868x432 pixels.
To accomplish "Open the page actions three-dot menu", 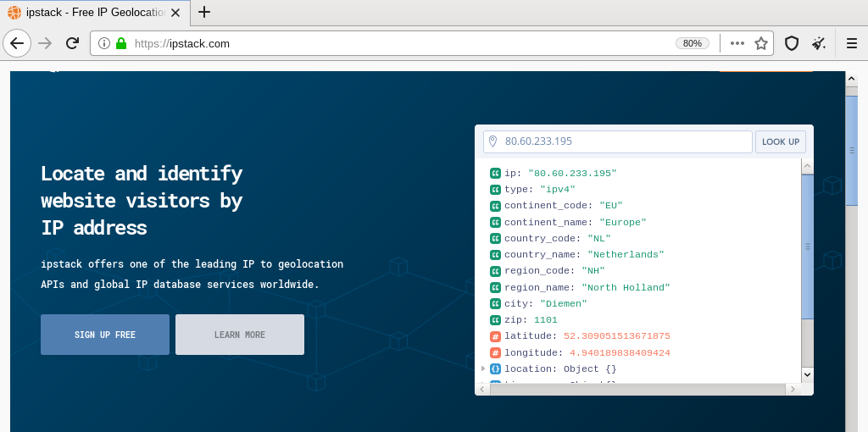I will [x=737, y=43].
